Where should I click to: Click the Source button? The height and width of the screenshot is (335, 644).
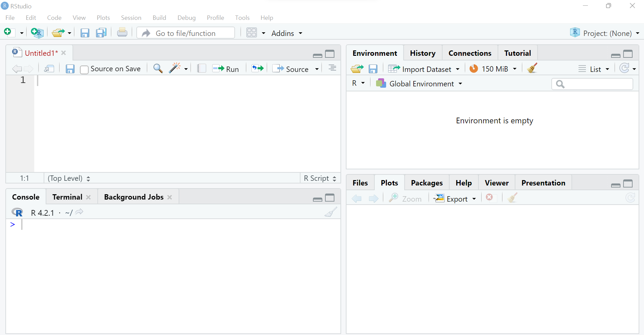pyautogui.click(x=290, y=69)
